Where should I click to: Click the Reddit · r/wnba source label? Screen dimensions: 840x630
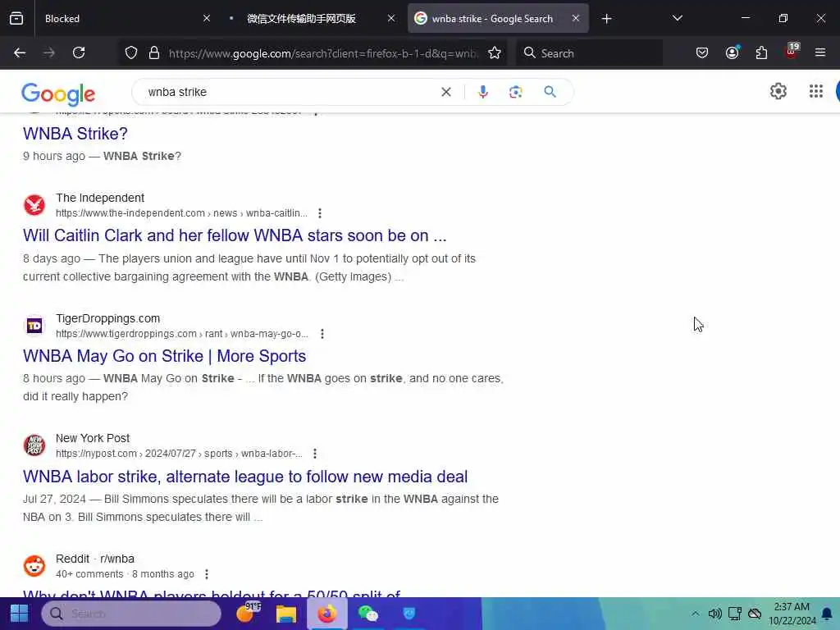pyautogui.click(x=95, y=559)
